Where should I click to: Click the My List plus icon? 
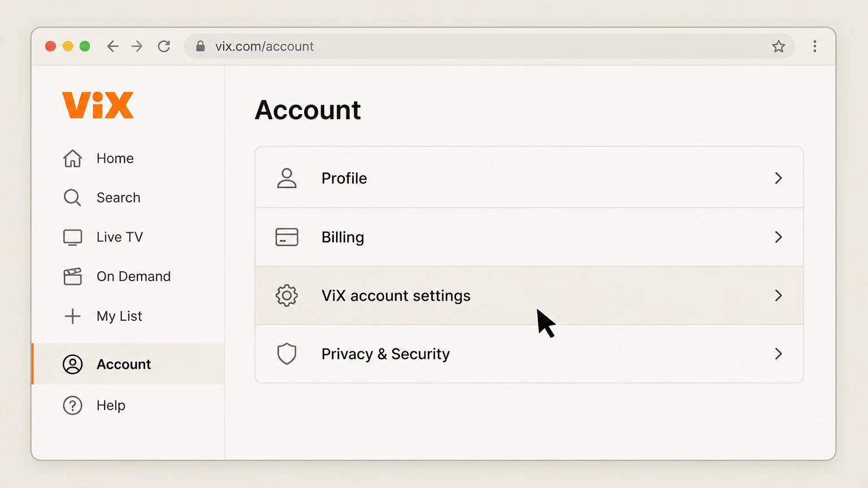[72, 316]
